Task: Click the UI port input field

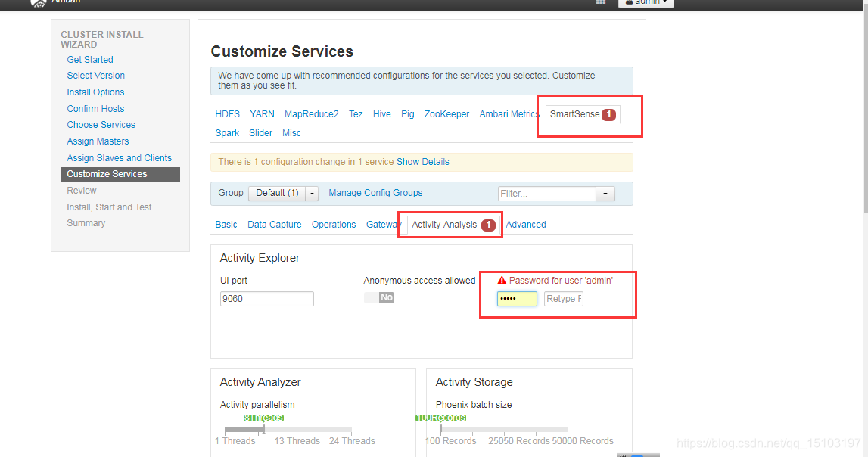Action: [x=267, y=299]
